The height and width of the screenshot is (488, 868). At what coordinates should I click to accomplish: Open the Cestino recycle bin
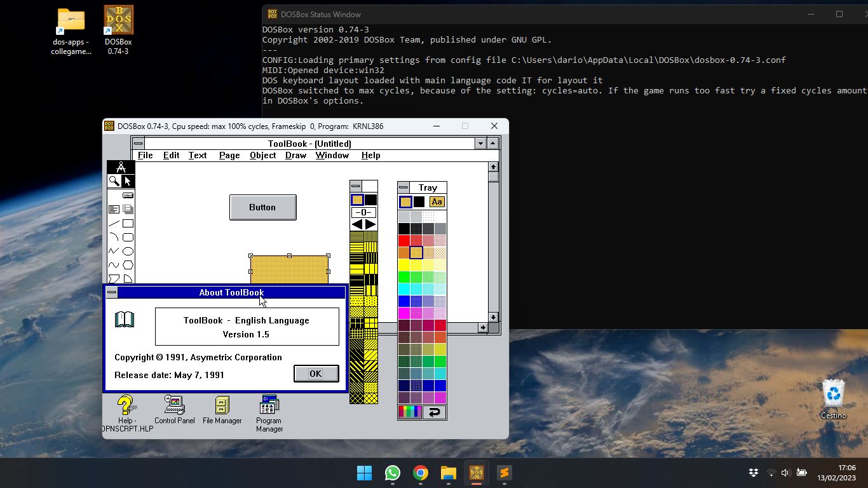point(834,398)
